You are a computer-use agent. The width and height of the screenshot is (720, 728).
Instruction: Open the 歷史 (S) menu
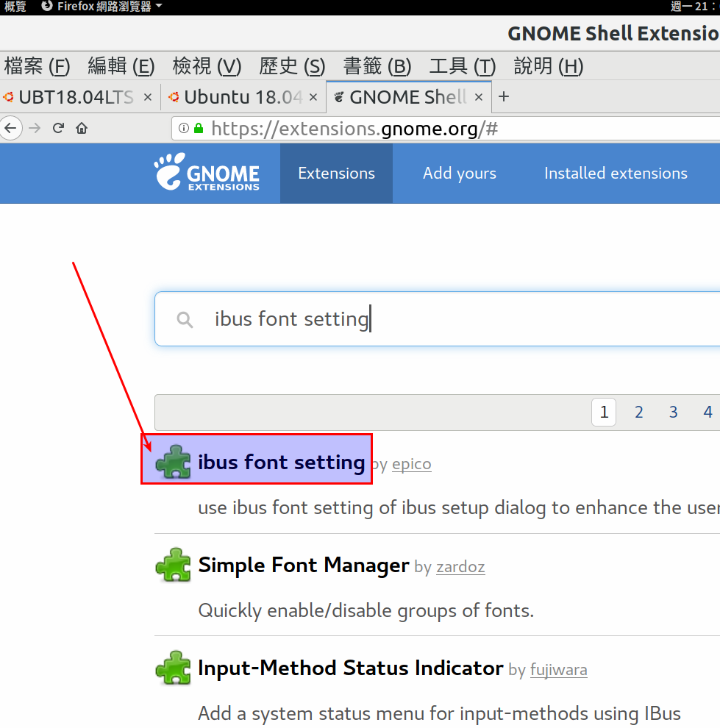click(293, 66)
